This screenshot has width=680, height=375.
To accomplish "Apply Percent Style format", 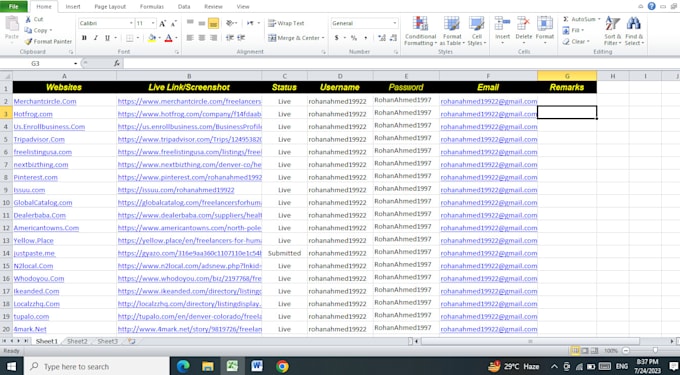I will pyautogui.click(x=354, y=38).
